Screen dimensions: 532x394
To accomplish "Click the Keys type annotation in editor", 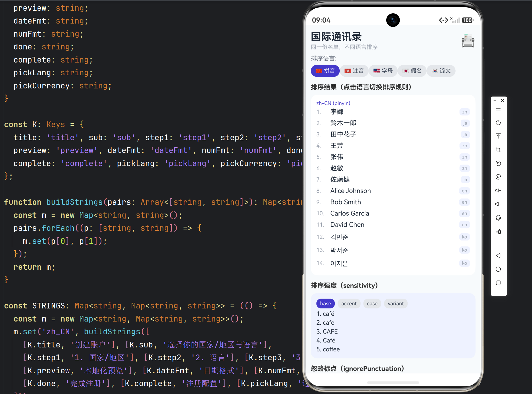I will 56,124.
